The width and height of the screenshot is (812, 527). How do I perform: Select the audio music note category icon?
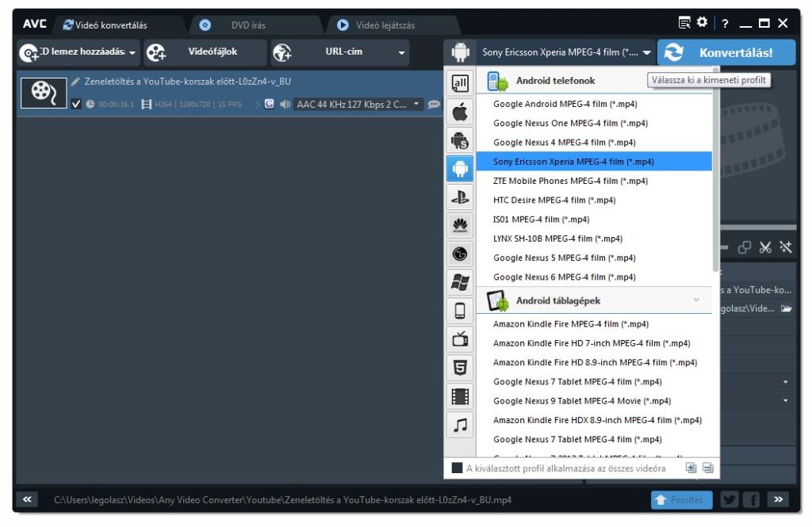tap(460, 425)
